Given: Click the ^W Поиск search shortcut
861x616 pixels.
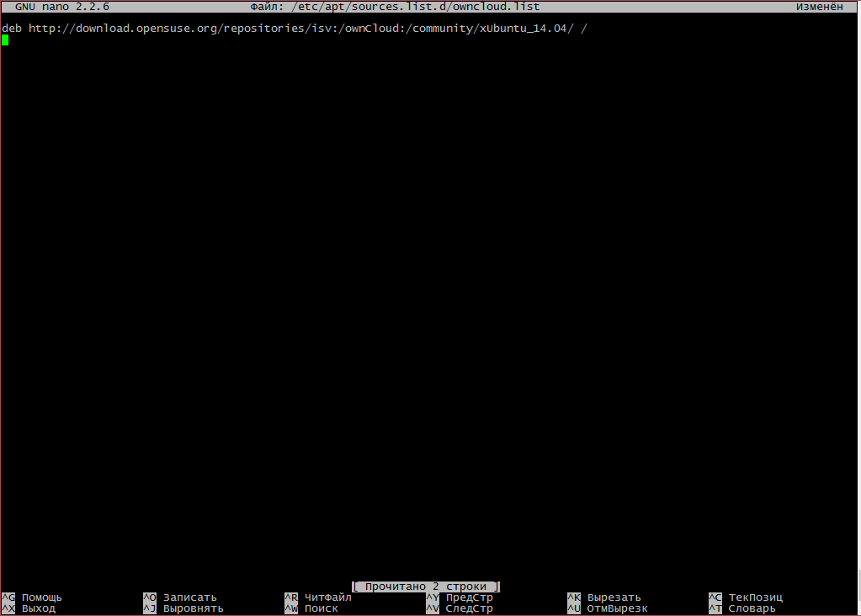Looking at the screenshot, I should (311, 608).
